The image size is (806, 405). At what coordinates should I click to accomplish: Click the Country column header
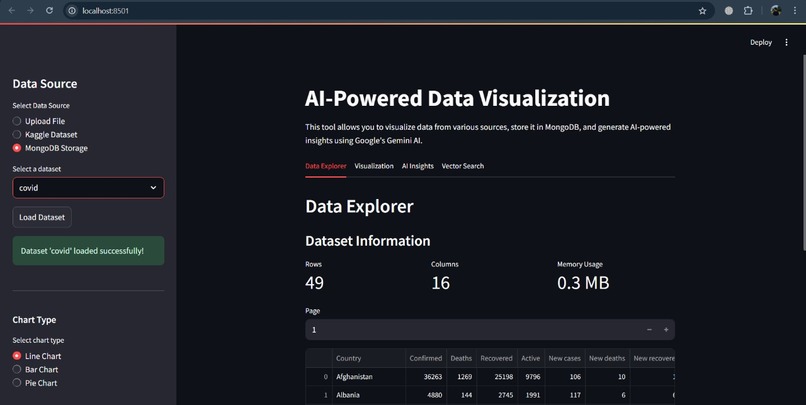pos(369,358)
